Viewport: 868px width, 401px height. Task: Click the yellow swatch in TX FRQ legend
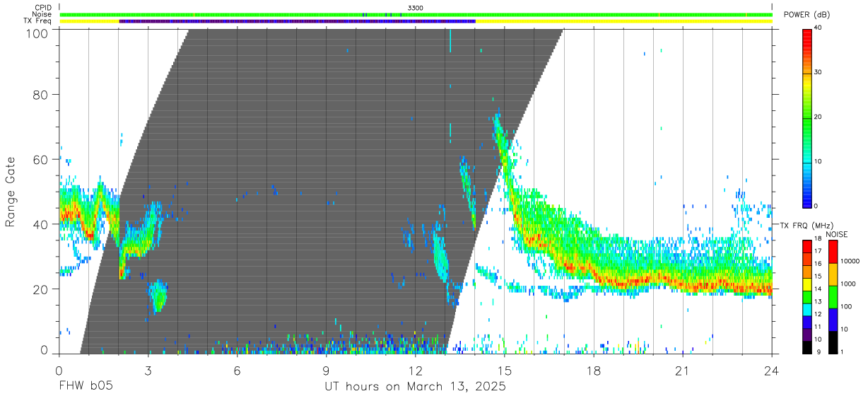(x=807, y=284)
